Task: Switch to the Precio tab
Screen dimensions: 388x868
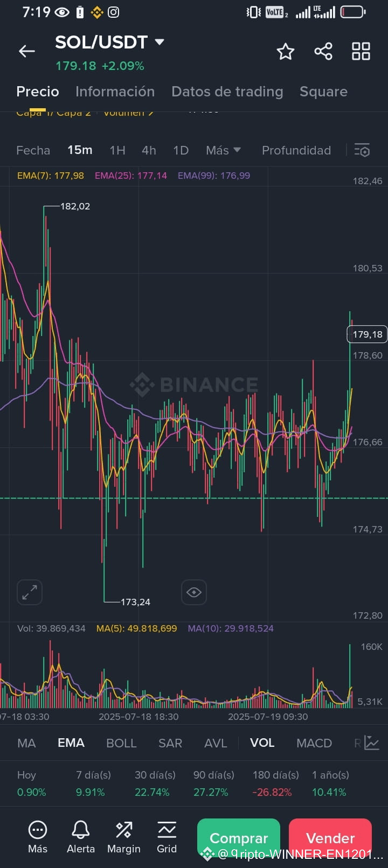Action: [38, 92]
